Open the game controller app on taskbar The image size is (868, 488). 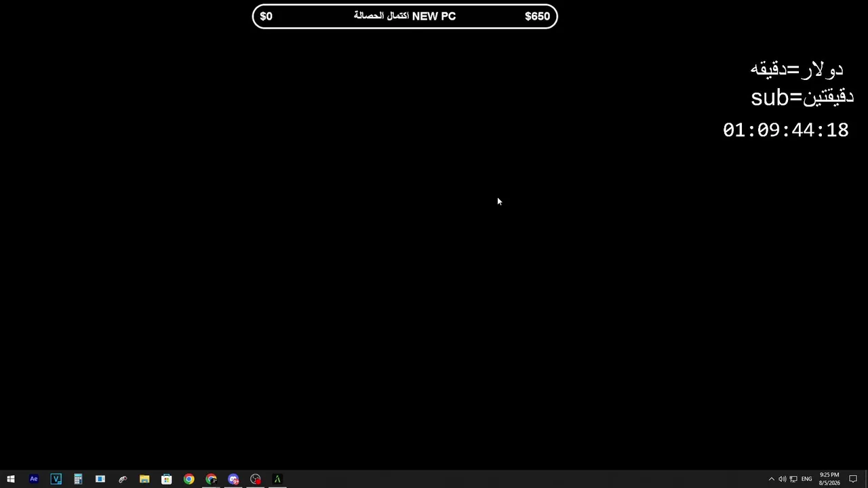pos(123,479)
